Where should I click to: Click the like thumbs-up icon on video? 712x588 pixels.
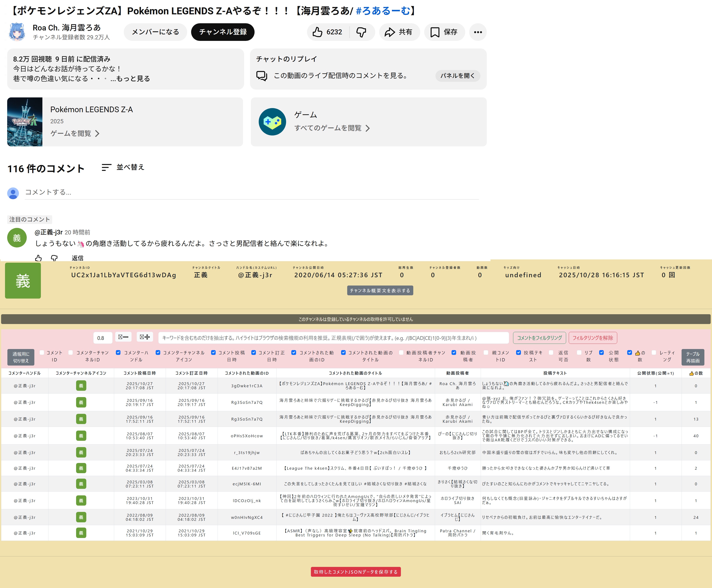pos(317,32)
